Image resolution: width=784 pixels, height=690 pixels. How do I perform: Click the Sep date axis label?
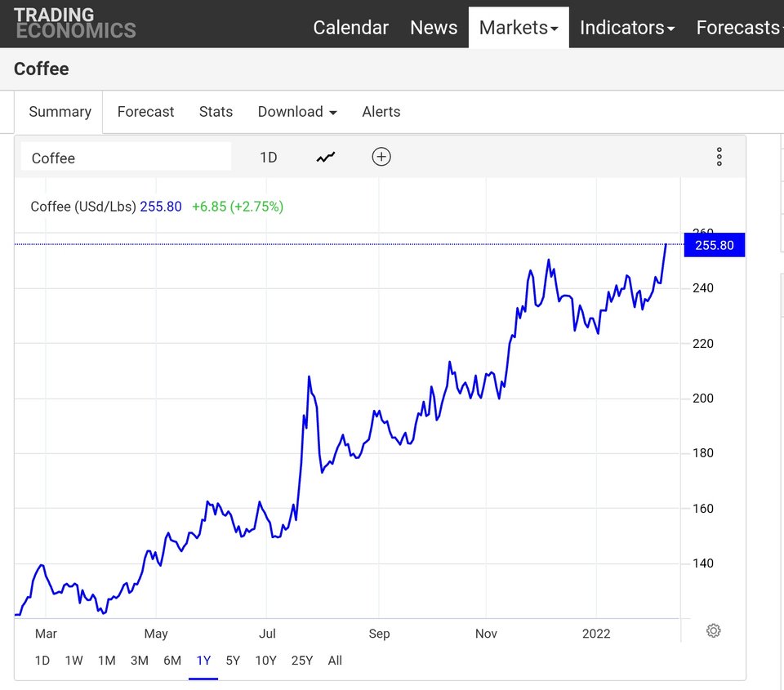[379, 634]
